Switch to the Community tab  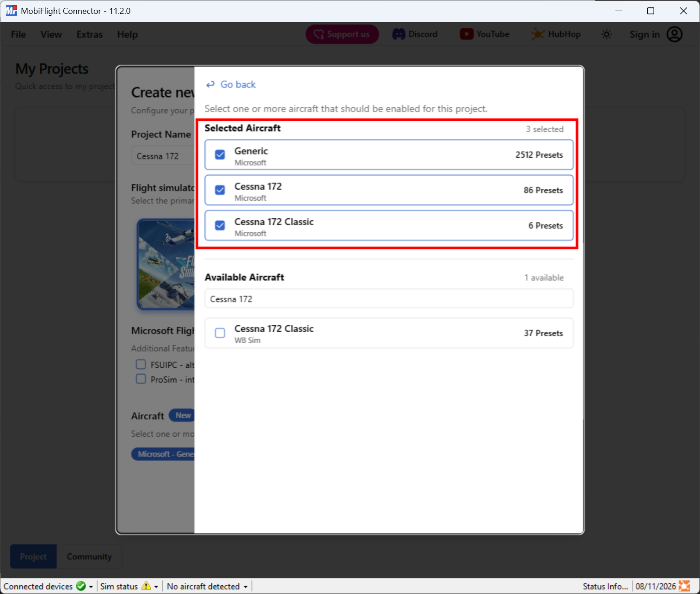click(x=89, y=557)
